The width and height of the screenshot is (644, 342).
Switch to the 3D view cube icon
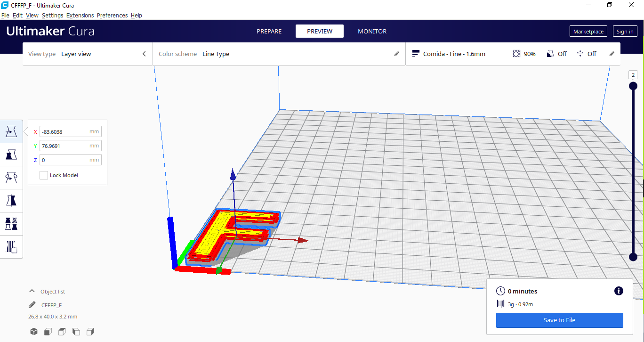click(x=34, y=332)
